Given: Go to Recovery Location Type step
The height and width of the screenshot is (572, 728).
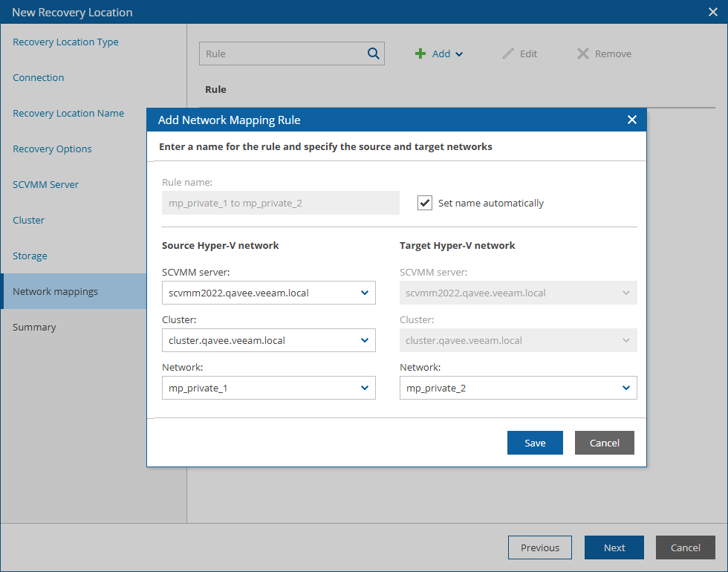Looking at the screenshot, I should point(65,42).
